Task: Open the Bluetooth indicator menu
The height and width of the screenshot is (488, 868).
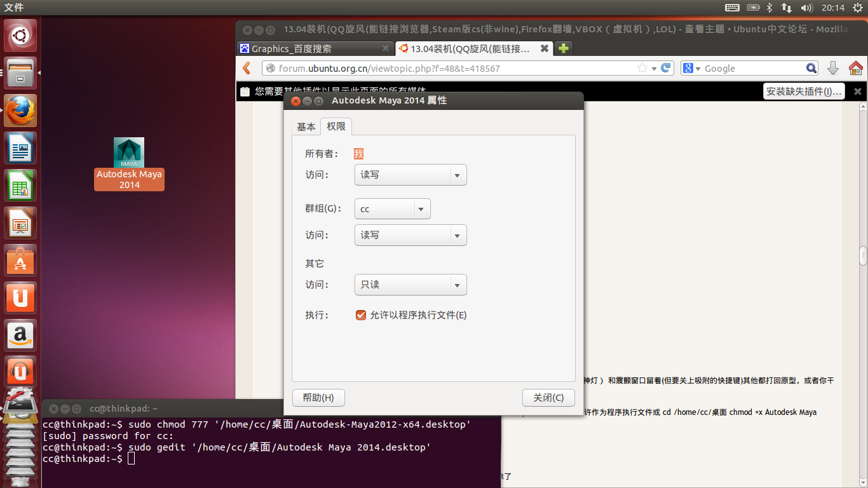Action: pos(769,8)
